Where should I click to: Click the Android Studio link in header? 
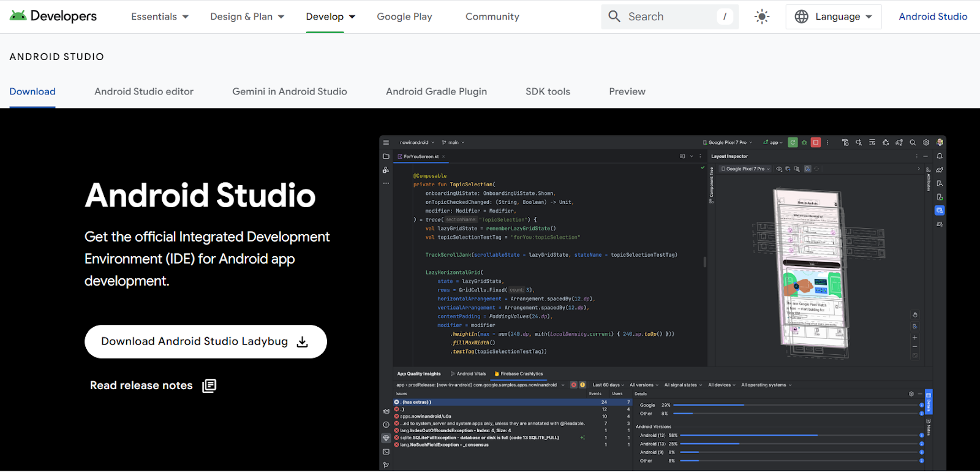(x=933, y=17)
